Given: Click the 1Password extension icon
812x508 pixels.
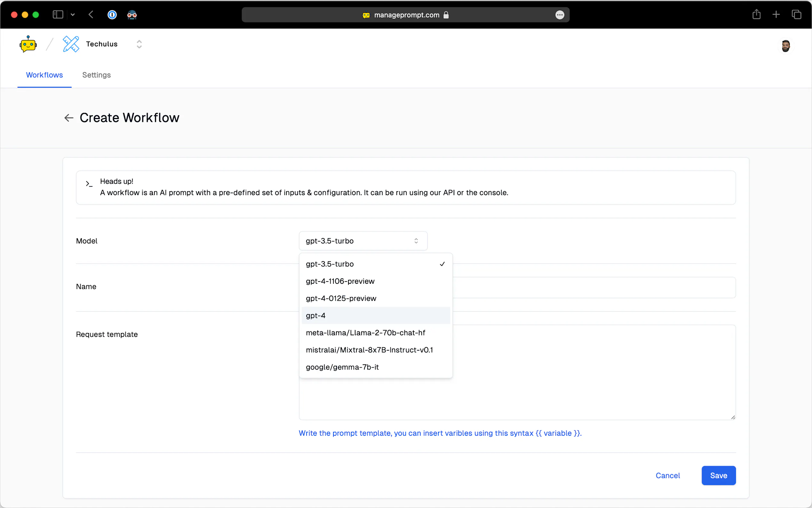Looking at the screenshot, I should (112, 15).
